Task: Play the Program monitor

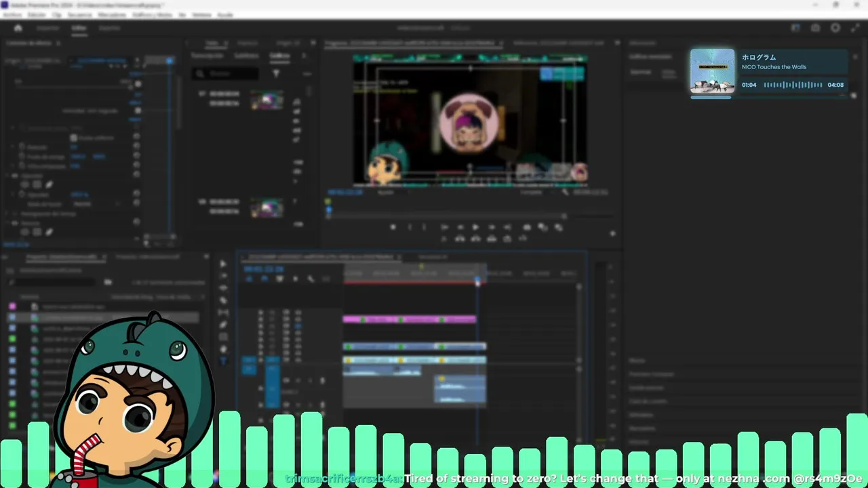Action: pyautogui.click(x=475, y=228)
